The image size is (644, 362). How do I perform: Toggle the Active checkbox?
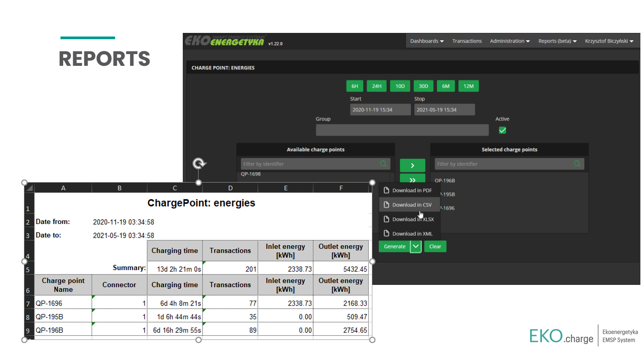coord(502,130)
